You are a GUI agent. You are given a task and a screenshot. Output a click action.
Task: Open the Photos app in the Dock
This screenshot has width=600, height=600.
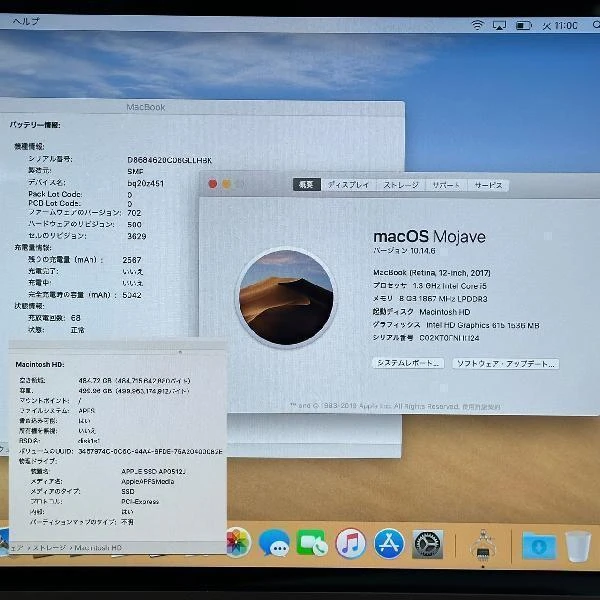[238, 543]
